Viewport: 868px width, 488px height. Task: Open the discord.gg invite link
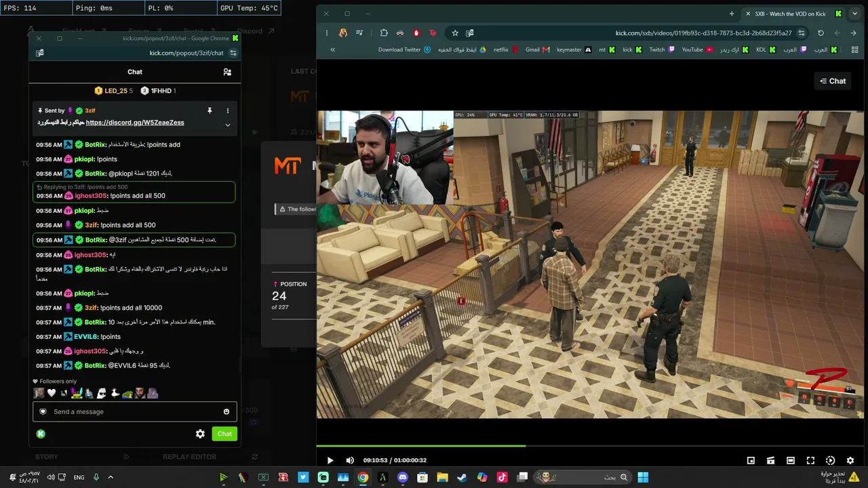(x=135, y=123)
